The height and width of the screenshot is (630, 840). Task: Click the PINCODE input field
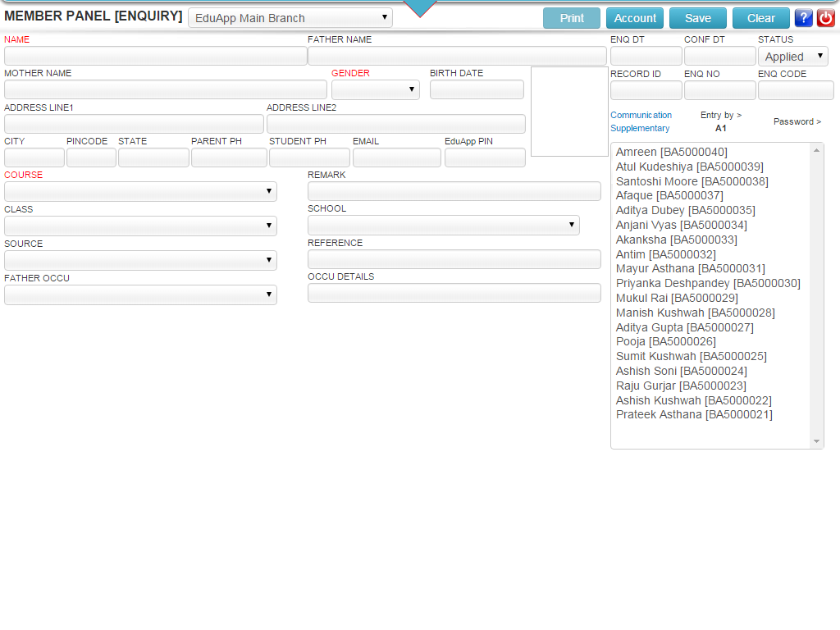tap(91, 157)
